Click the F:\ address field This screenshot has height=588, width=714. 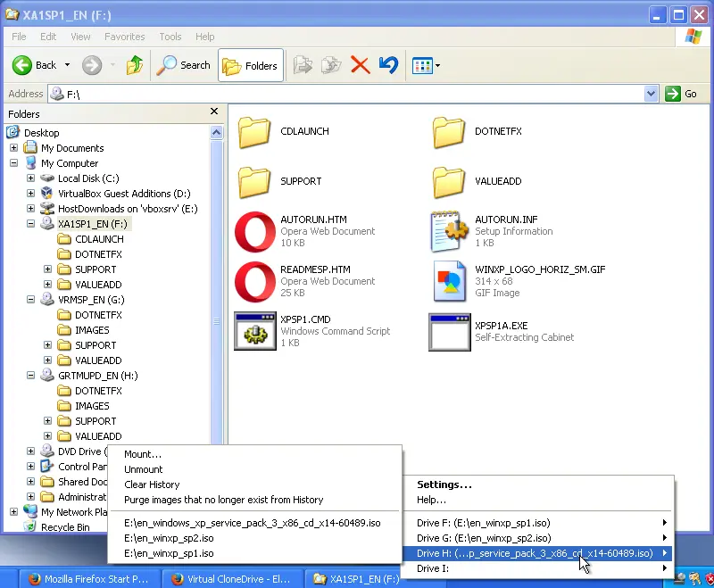pos(346,95)
